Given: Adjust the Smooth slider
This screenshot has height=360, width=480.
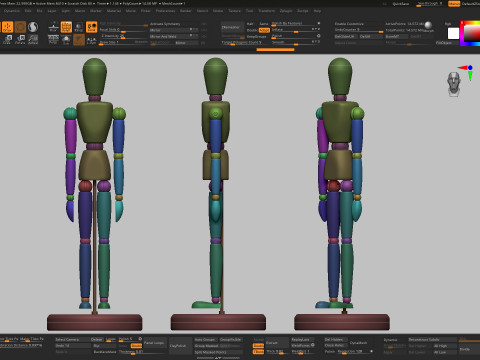Looking at the screenshot, I should tap(296, 42).
